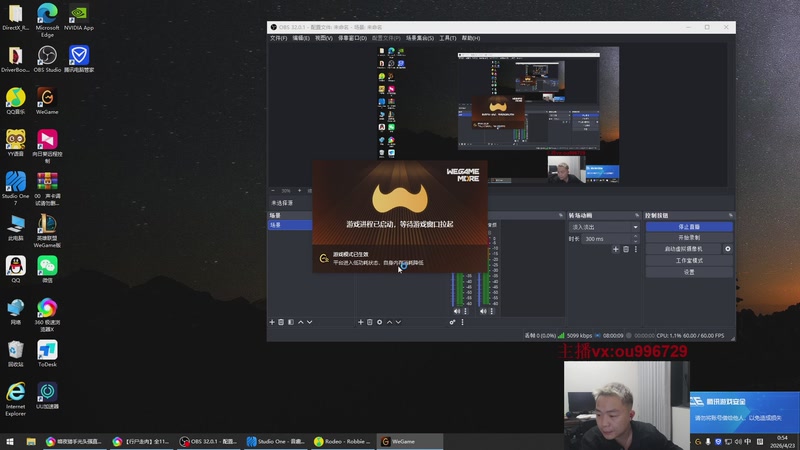Open the 向日葵远程控制 desktop icon
Viewport: 800px width, 450px height.
point(47,146)
